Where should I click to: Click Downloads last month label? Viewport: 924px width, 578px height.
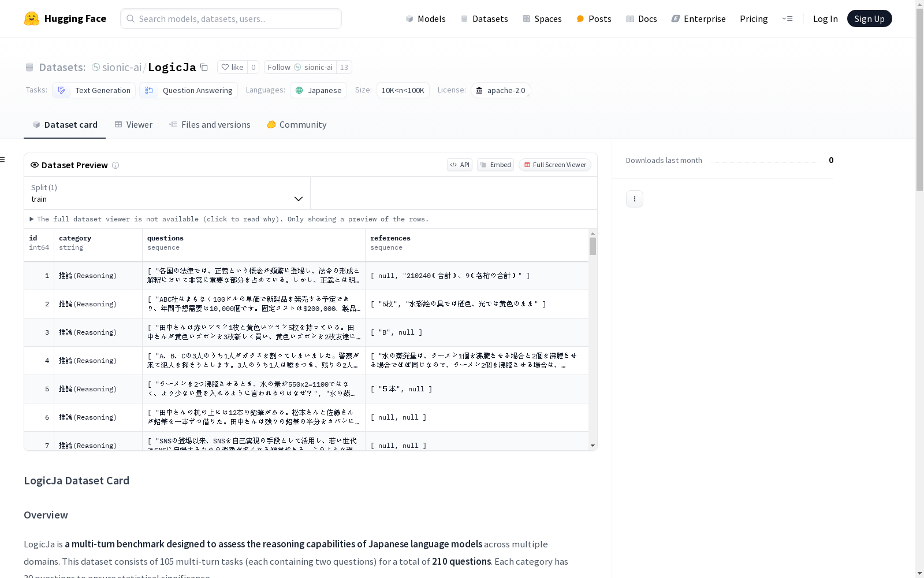tap(664, 160)
